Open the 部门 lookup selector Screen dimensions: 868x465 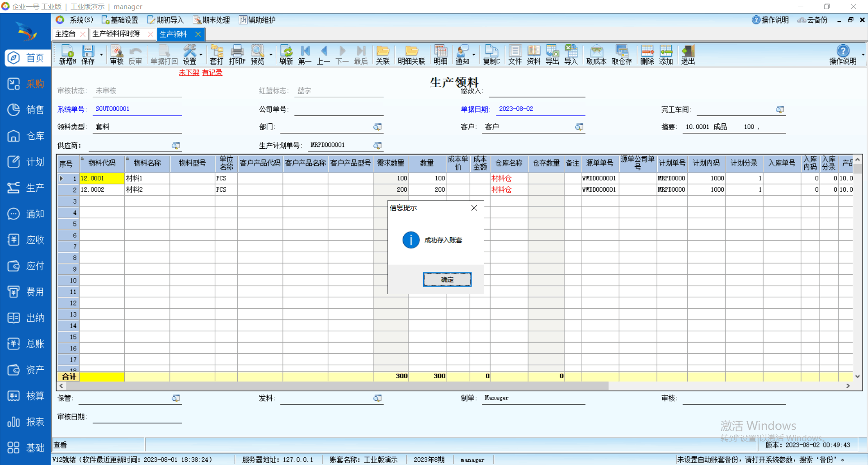(377, 127)
